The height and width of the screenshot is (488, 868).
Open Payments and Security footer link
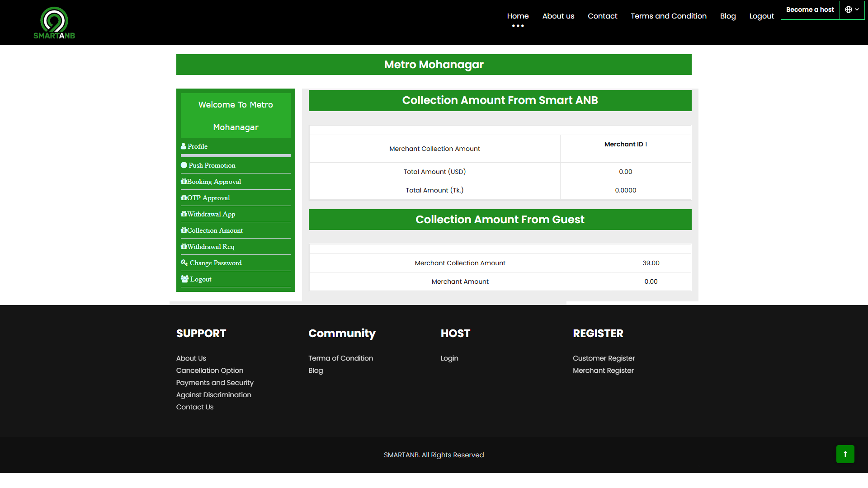[x=215, y=383]
